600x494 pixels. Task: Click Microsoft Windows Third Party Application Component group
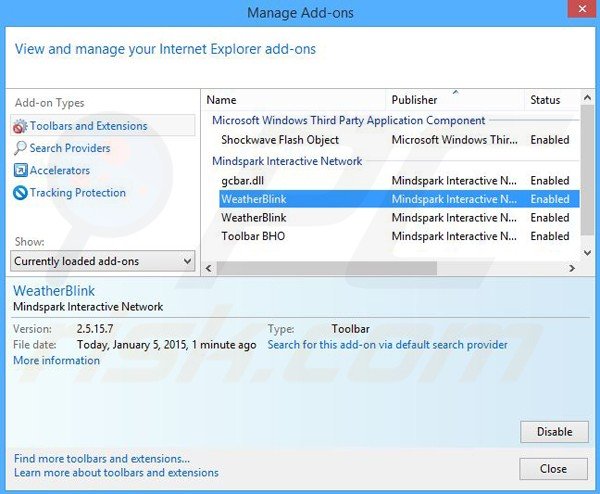pos(349,121)
